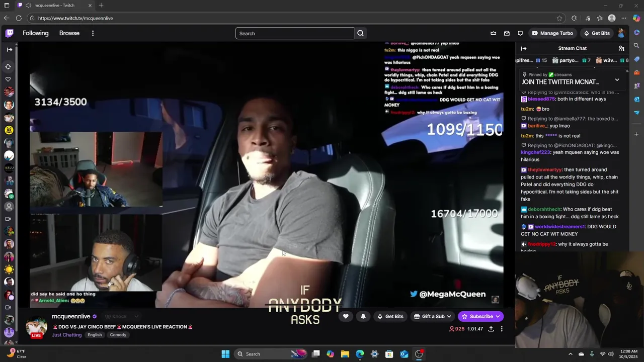Click kingchef223 username in chat

click(x=536, y=152)
